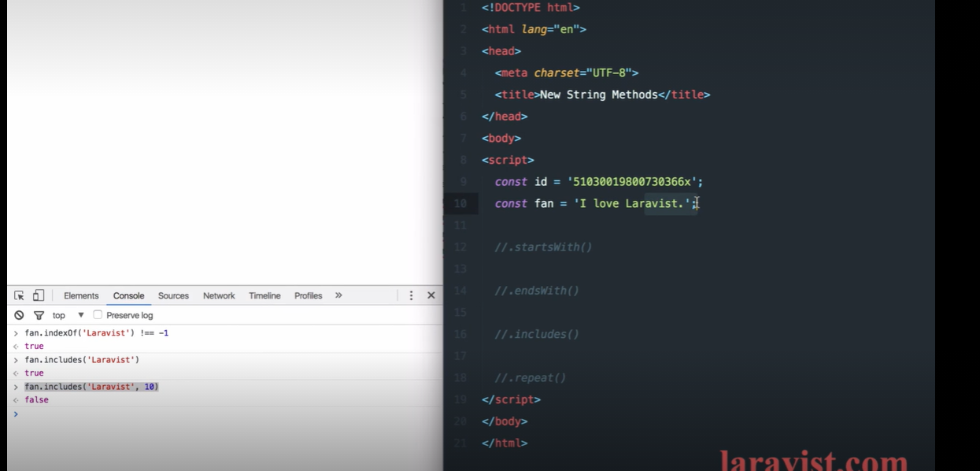980x471 pixels.
Task: Show more DevTools tabs via the » chevron
Action: pyautogui.click(x=338, y=295)
